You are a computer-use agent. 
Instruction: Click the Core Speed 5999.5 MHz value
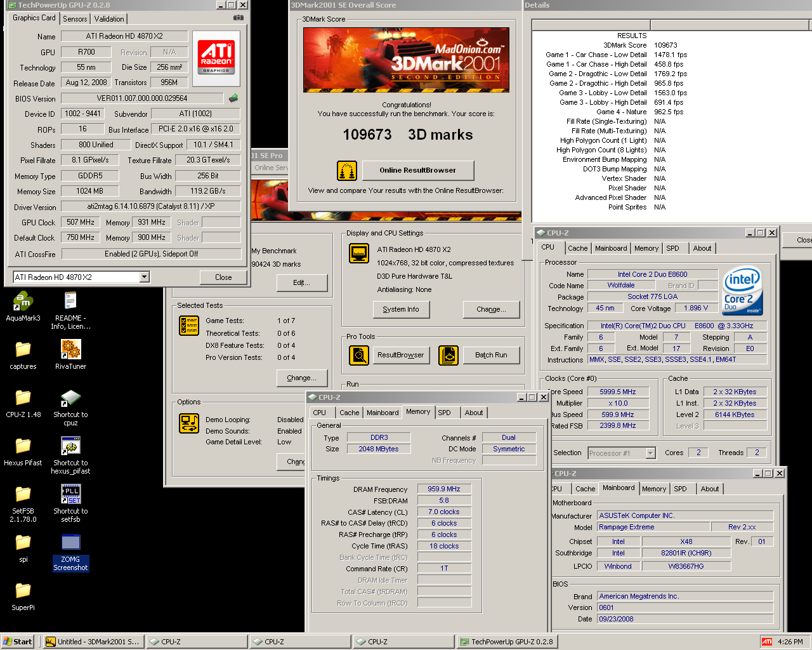[x=618, y=392]
